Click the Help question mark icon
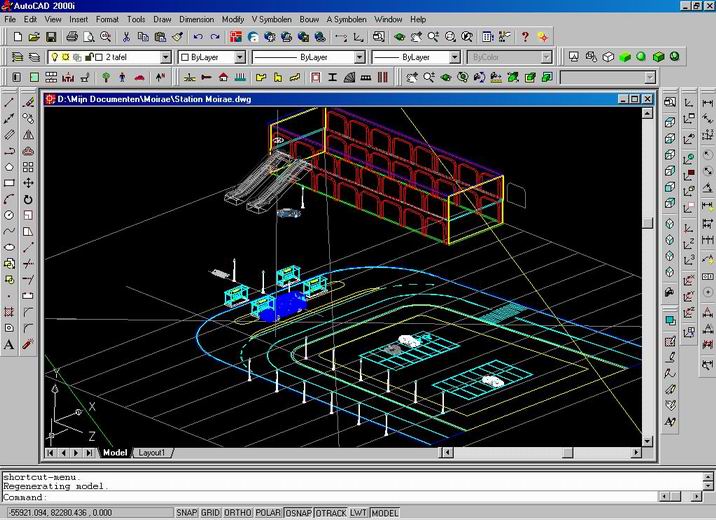Viewport: 716px width, 520px height. click(x=525, y=37)
